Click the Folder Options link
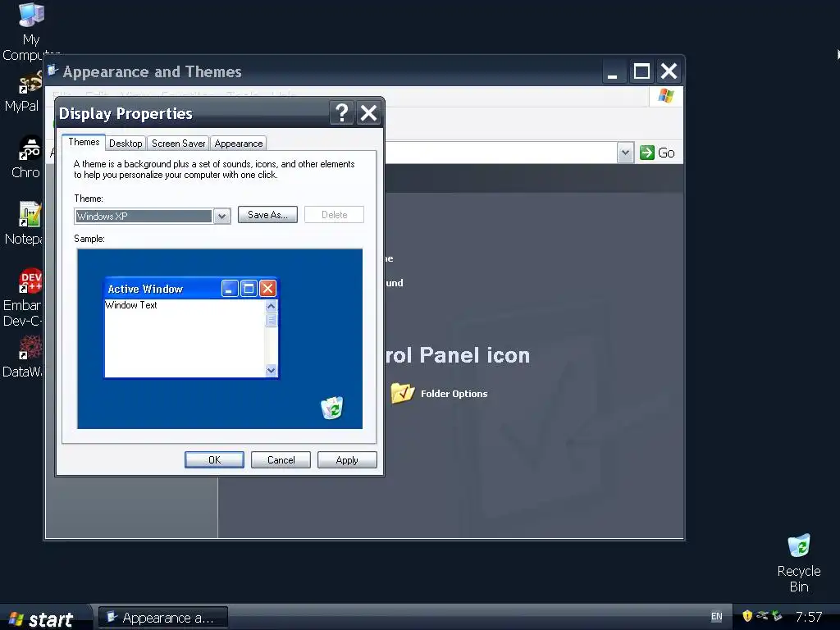This screenshot has height=630, width=840. click(x=454, y=394)
